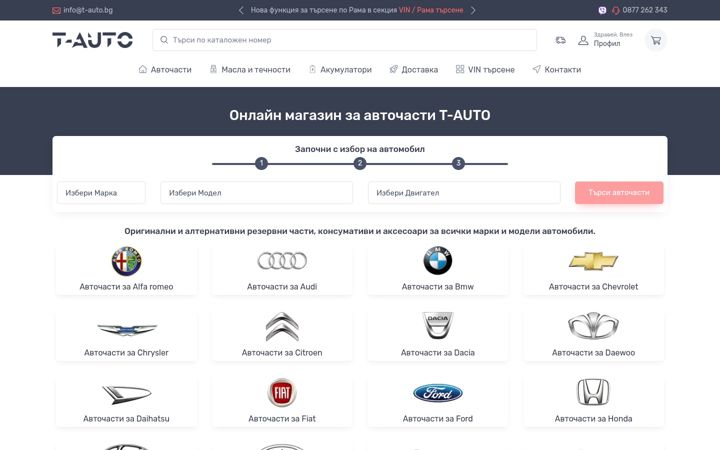
Task: Open the Избери Марка dropdown
Action: (x=101, y=193)
